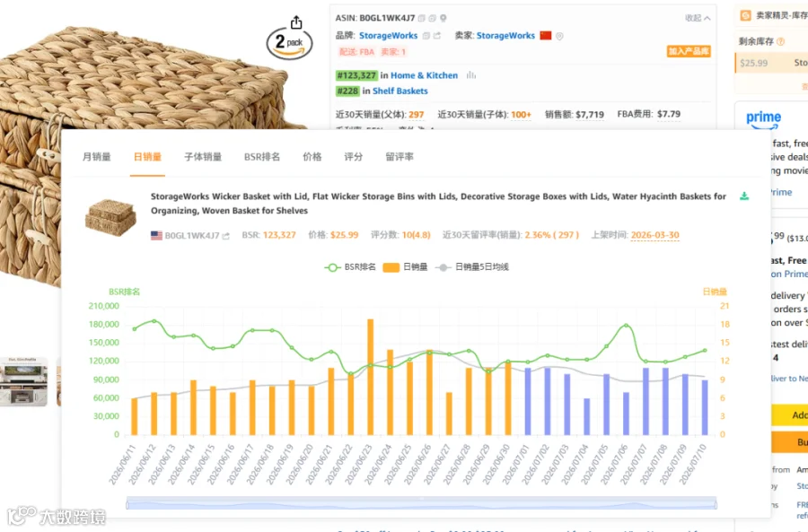This screenshot has height=532, width=808.
Task: Click the $25.99 inventory row in sidebar
Action: [771, 63]
